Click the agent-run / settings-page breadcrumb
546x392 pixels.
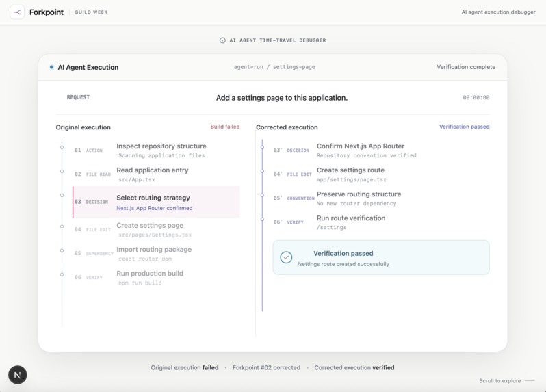(274, 67)
